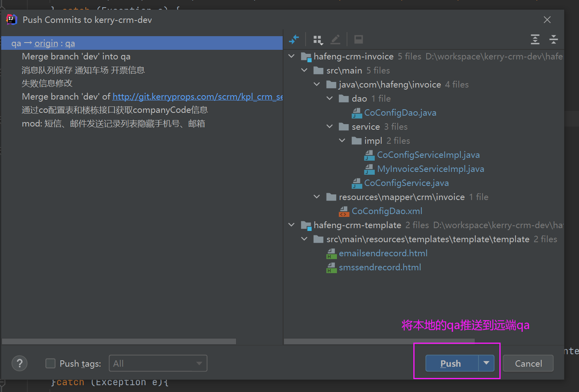
Task: Open the Group By toolbar icon
Action: pos(318,39)
